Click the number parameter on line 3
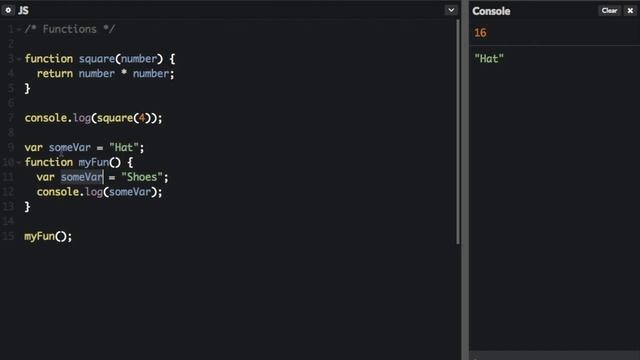This screenshot has width=640, height=360. point(139,59)
